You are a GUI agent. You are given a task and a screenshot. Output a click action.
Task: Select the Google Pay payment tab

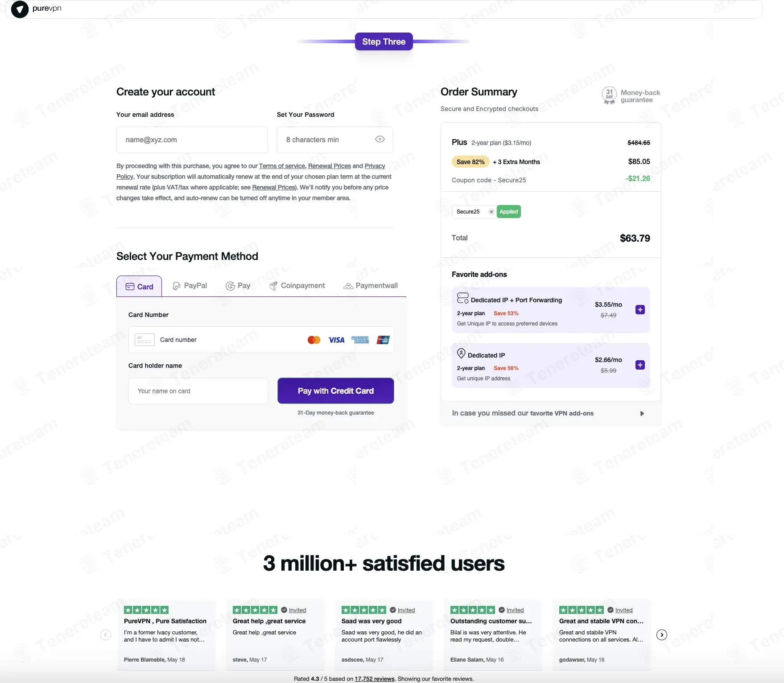click(238, 286)
